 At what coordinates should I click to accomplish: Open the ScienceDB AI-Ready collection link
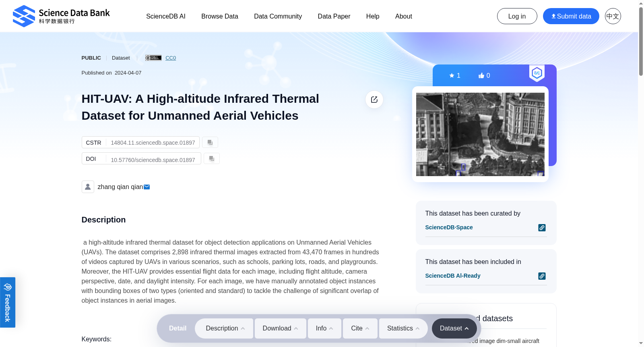(453, 276)
